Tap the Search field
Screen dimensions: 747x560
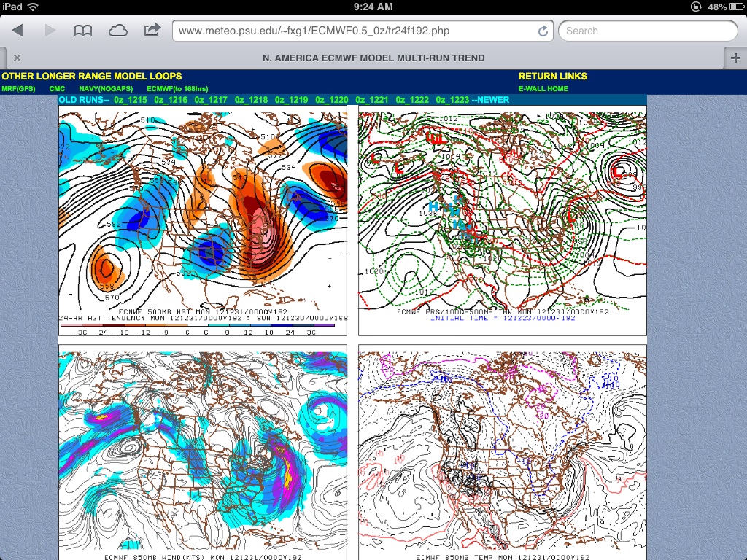click(x=649, y=31)
